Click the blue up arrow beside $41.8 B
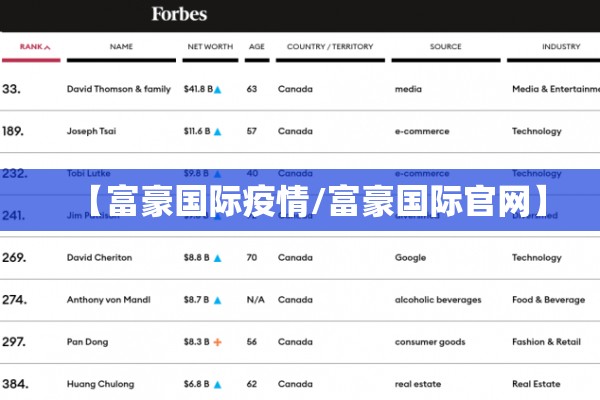Screen dimensions: 600x400 (x=217, y=90)
